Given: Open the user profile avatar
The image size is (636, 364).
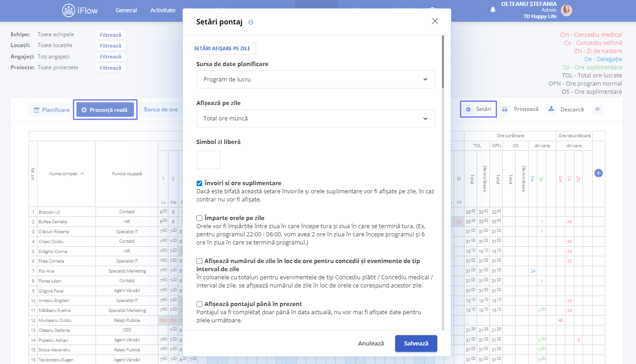Looking at the screenshot, I should [x=566, y=10].
